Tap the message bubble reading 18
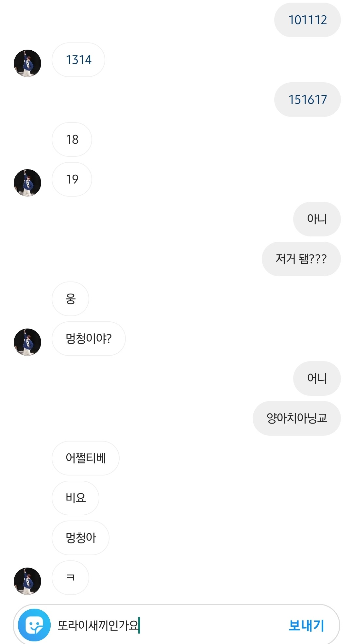This screenshot has width=353, height=644. pyautogui.click(x=72, y=140)
